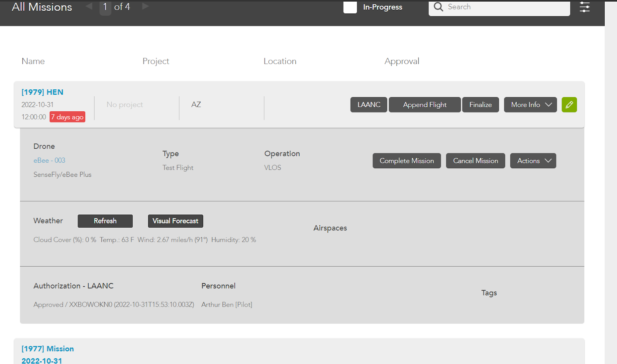The height and width of the screenshot is (364, 617).
Task: Open the [1977] Mission link
Action: point(47,349)
